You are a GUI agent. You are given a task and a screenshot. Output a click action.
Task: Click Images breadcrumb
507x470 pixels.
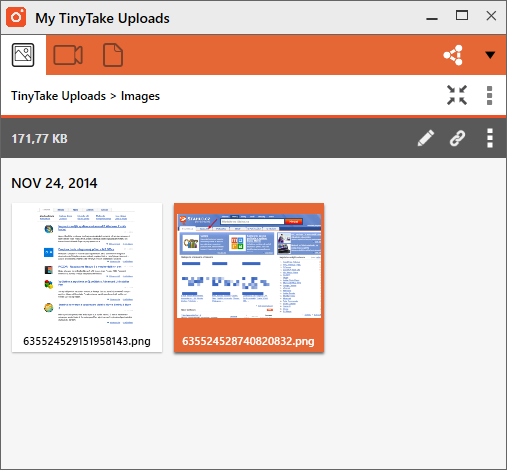pyautogui.click(x=140, y=96)
